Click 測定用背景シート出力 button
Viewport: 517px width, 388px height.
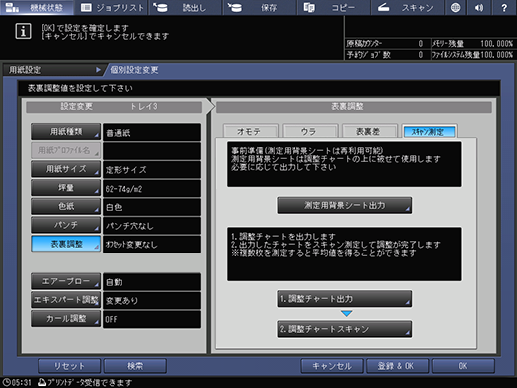[344, 205]
